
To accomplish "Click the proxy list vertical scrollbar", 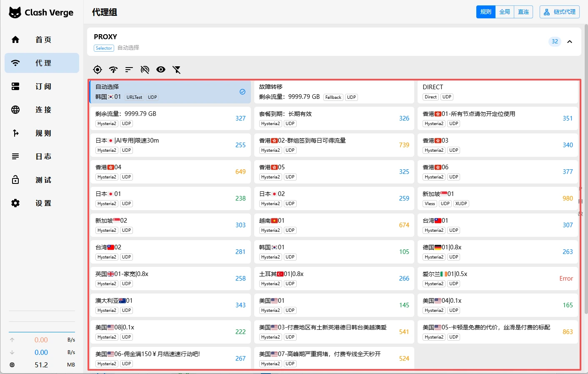I will 586,169.
